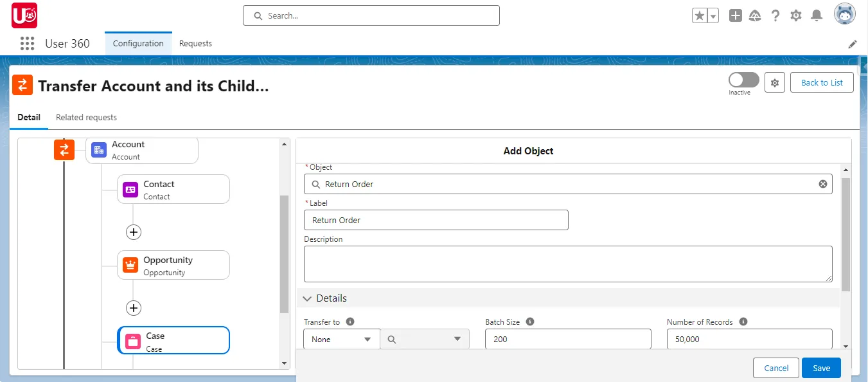The height and width of the screenshot is (382, 868).
Task: Switch to the Related requests tab
Action: click(86, 117)
